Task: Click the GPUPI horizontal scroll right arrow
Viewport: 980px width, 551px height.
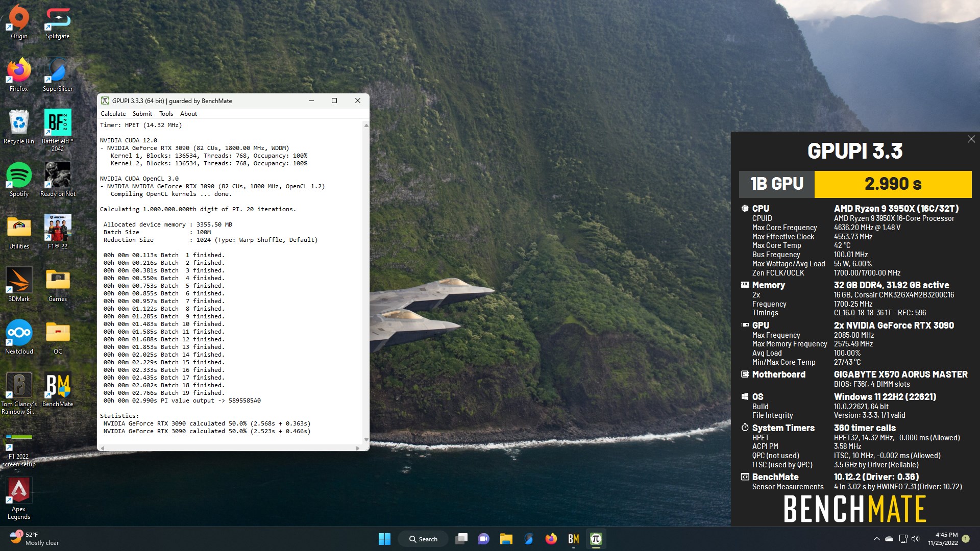Action: click(358, 448)
